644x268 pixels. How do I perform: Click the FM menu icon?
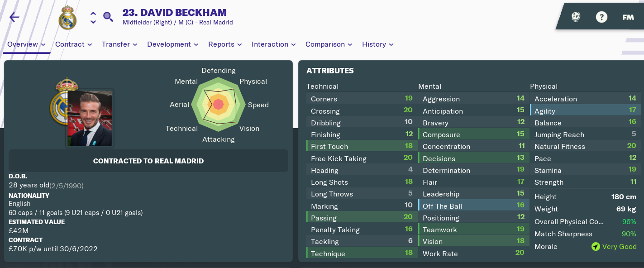point(628,17)
